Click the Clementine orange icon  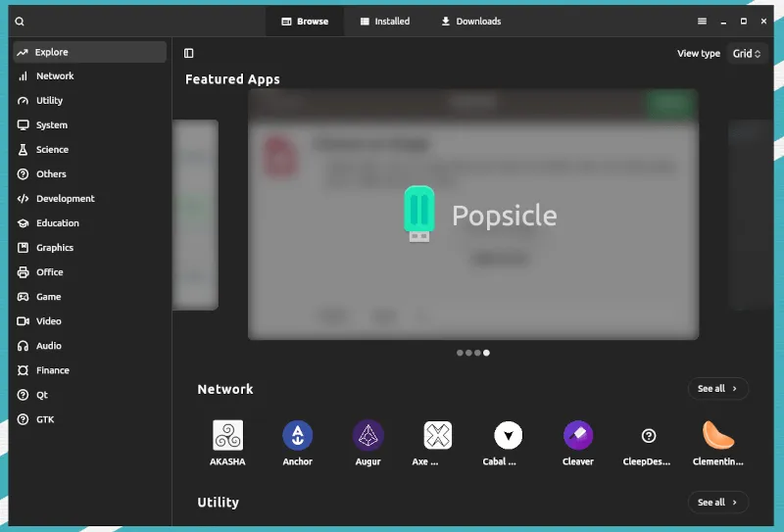coord(718,435)
